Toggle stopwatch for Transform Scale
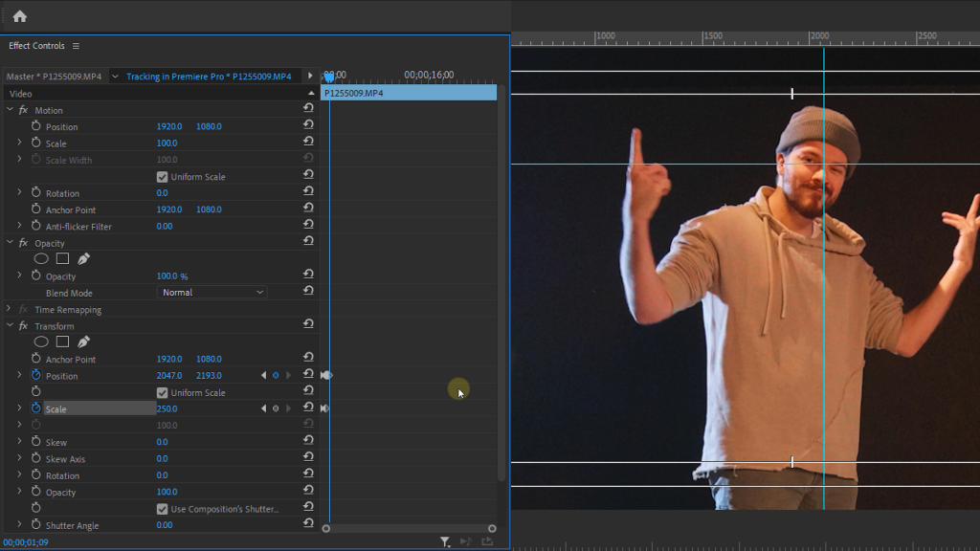The image size is (980, 551). pos(36,408)
